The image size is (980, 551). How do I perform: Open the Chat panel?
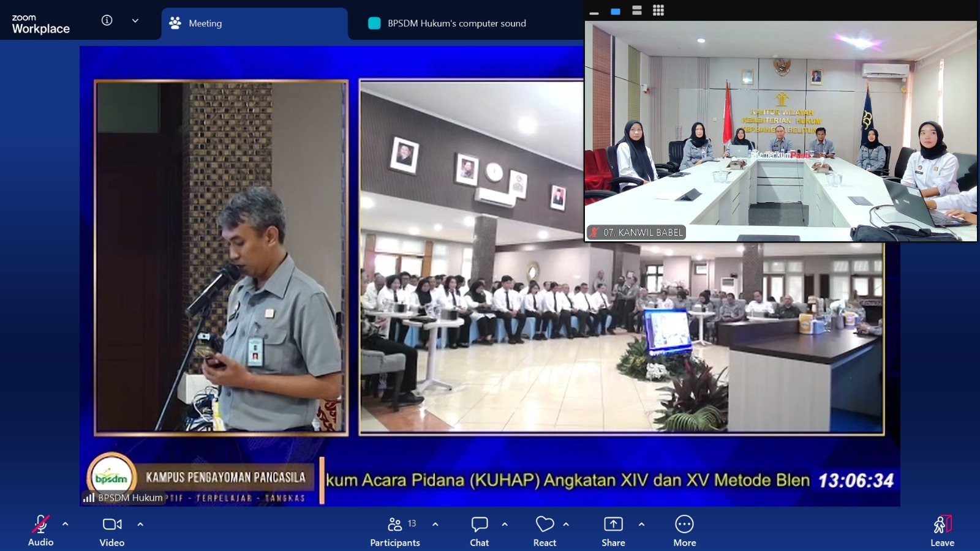480,531
